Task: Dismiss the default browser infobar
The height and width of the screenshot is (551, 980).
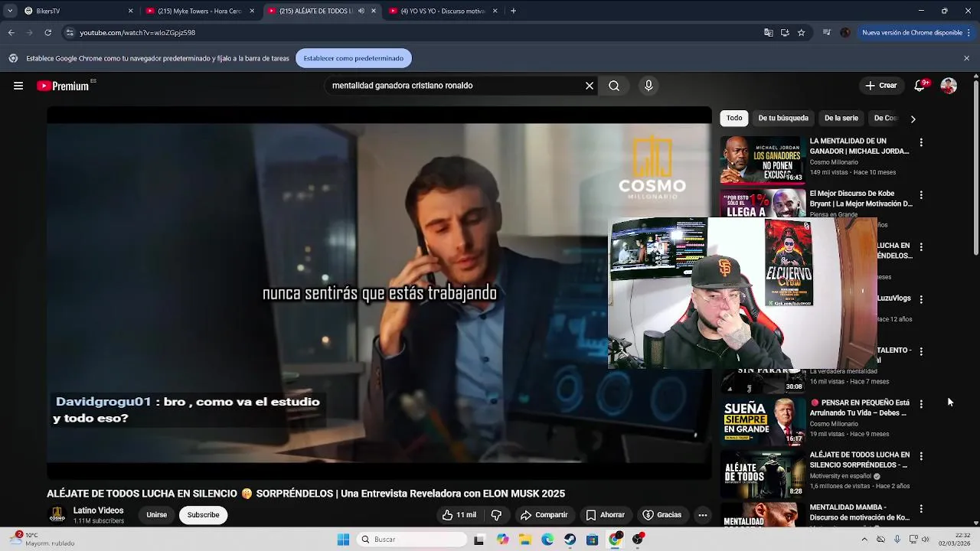Action: click(x=966, y=58)
